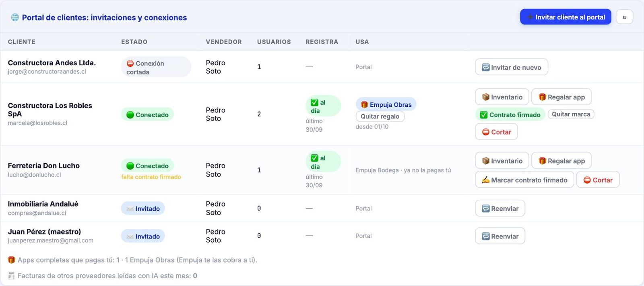Click Invitado badge for Inmobiliaria Andalué
Screen dimensions: 644x286
(143, 208)
